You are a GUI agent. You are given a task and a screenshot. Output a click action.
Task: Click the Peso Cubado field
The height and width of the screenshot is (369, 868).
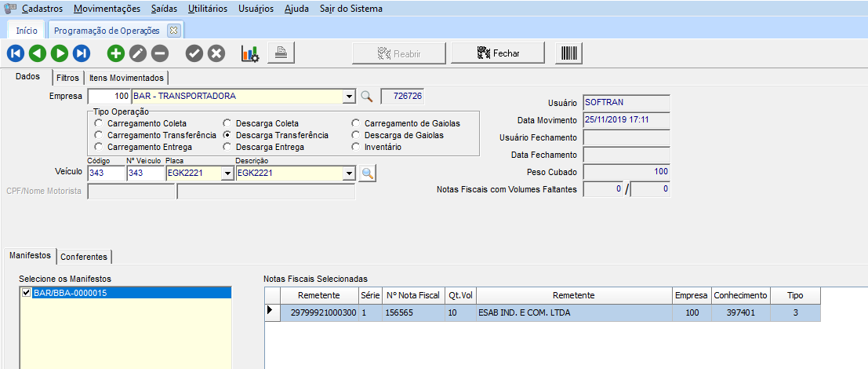point(626,171)
